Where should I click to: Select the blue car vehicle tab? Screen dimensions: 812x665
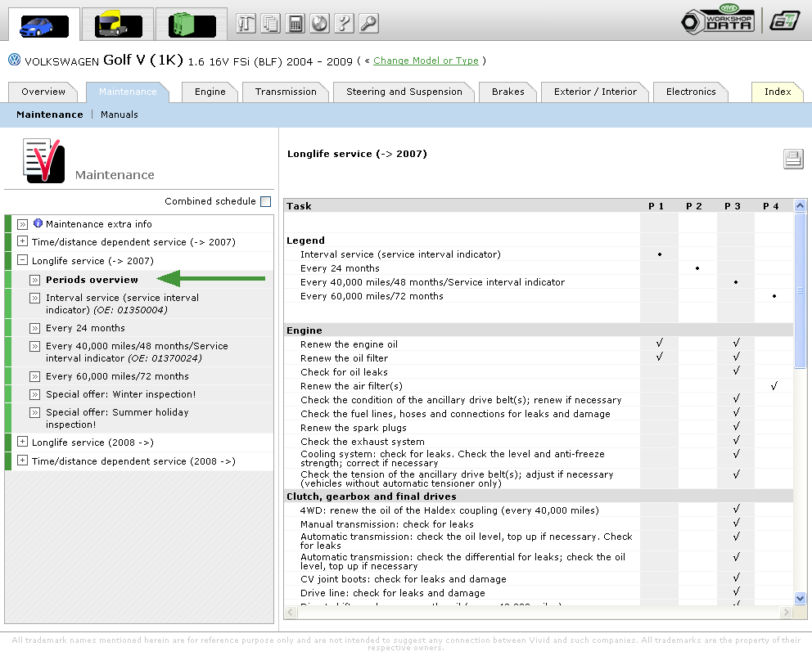(44, 26)
